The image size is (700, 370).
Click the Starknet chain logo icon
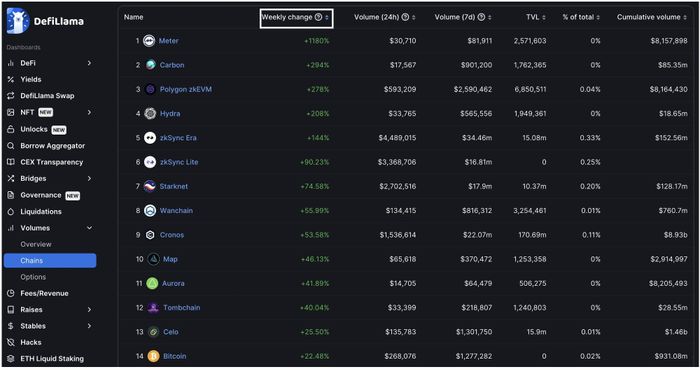coord(150,186)
